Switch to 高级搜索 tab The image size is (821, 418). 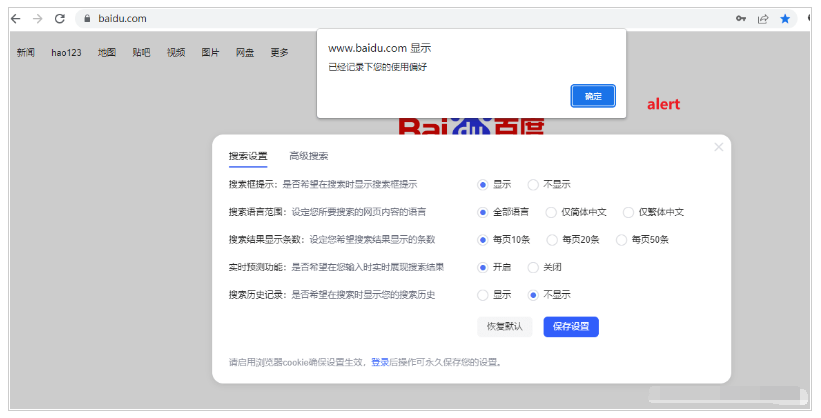[x=309, y=156]
